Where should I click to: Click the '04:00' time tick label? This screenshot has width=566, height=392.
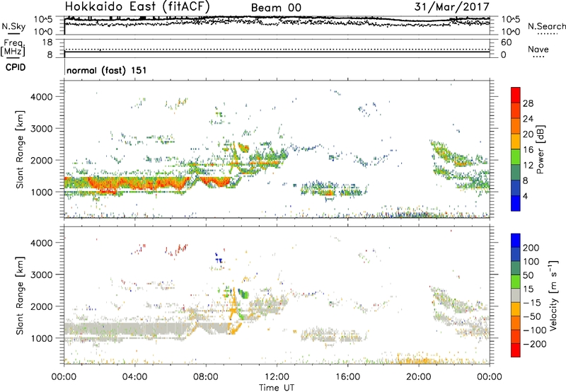[x=134, y=377]
